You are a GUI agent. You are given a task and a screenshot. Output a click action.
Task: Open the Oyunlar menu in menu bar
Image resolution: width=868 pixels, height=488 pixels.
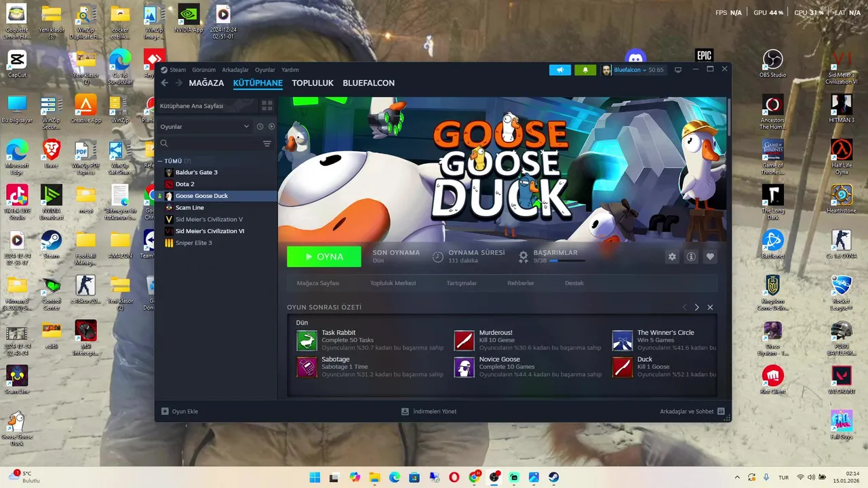click(x=265, y=70)
